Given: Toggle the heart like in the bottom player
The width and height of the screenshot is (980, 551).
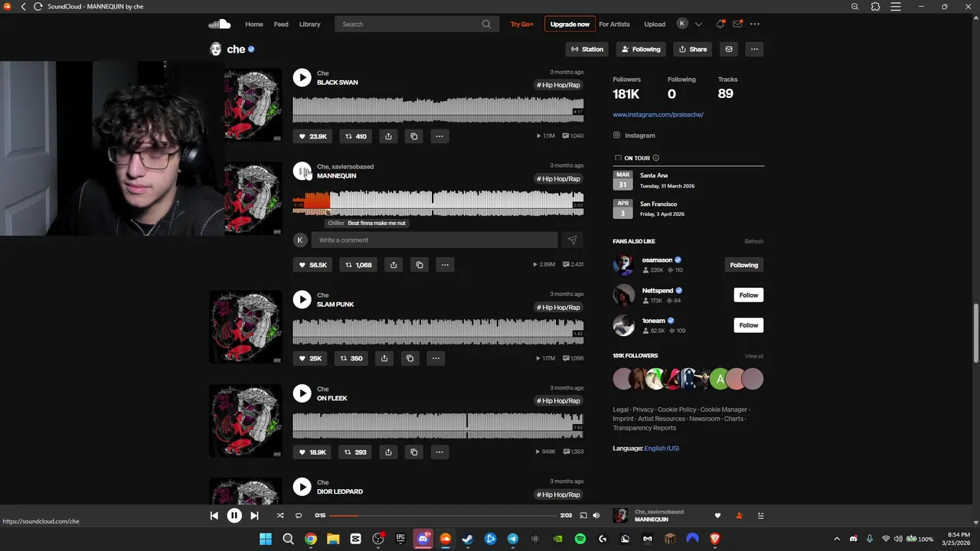Looking at the screenshot, I should [717, 516].
